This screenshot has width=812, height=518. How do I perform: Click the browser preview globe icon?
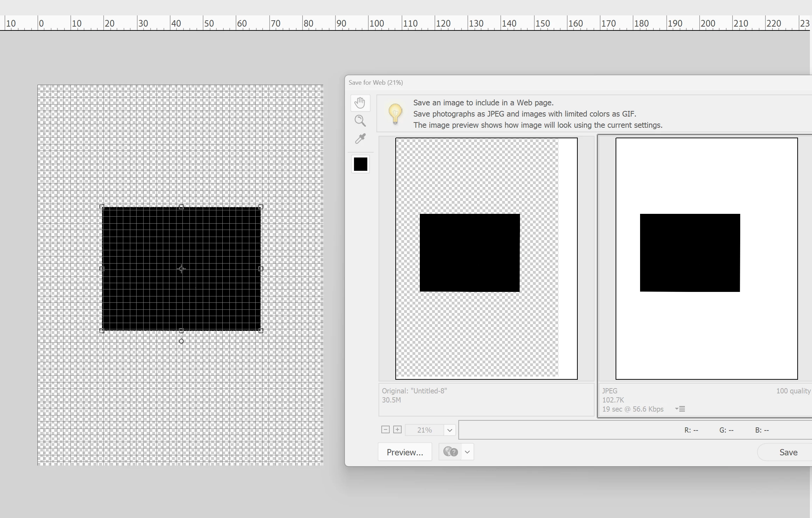click(450, 452)
